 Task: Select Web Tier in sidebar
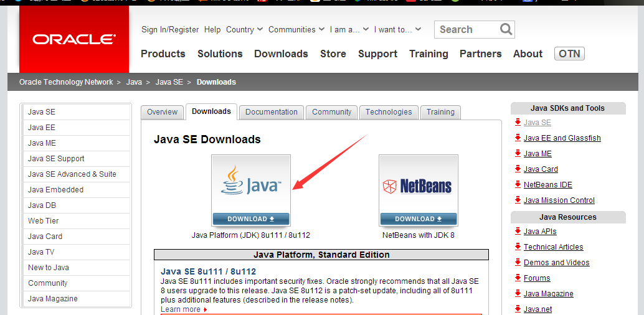click(77, 221)
